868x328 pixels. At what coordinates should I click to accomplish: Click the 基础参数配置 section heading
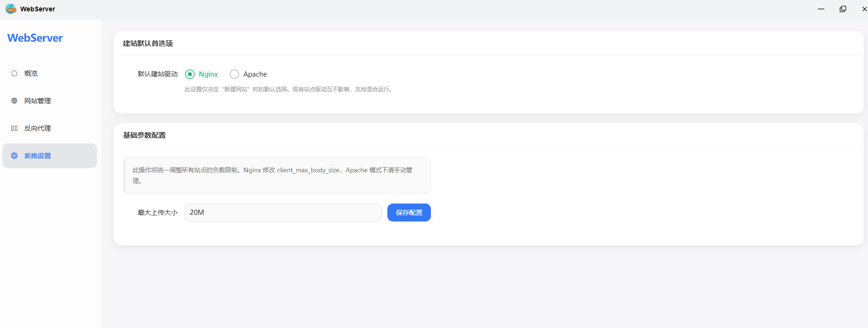144,135
